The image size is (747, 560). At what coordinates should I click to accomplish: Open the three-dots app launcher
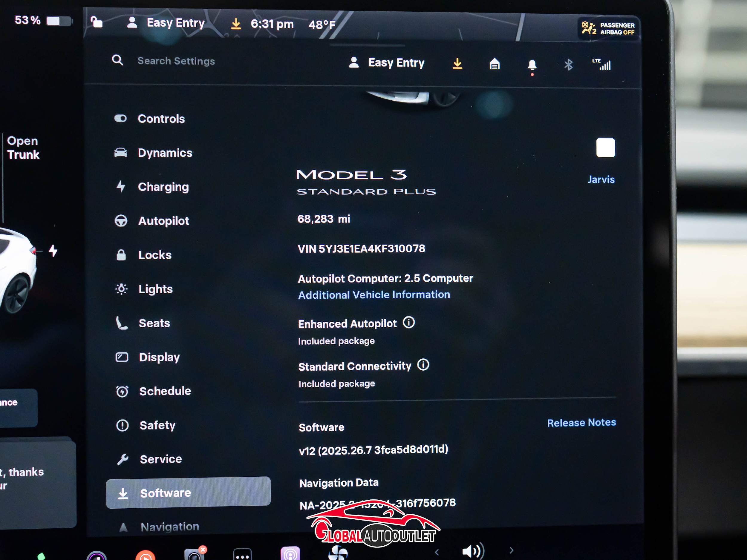[242, 555]
